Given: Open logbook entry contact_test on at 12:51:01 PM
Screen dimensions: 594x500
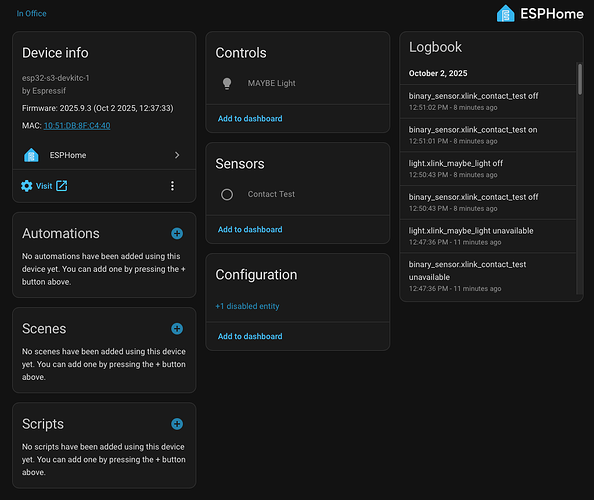Looking at the screenshot, I should pos(488,135).
